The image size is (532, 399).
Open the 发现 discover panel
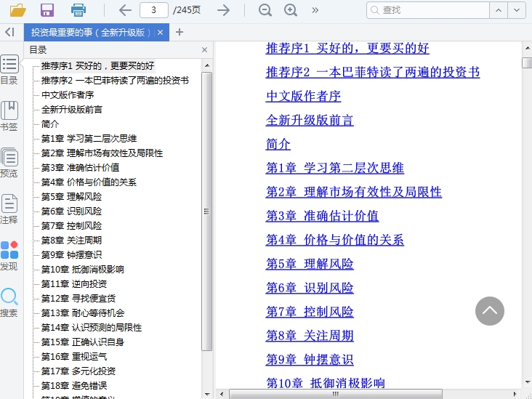click(x=9, y=256)
